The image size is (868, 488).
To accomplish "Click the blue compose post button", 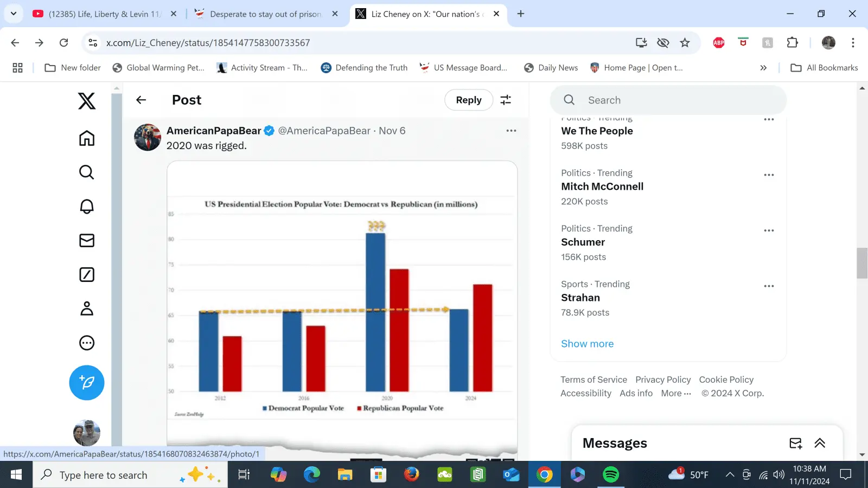I will [87, 383].
